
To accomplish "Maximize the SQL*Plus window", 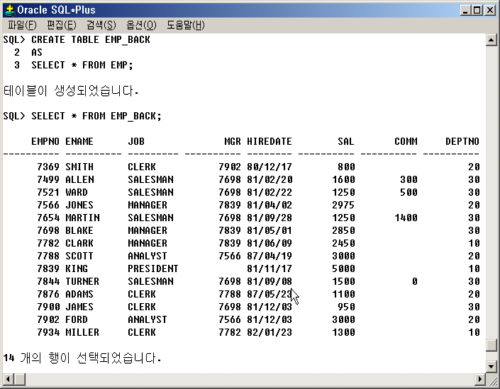I will coord(477,10).
